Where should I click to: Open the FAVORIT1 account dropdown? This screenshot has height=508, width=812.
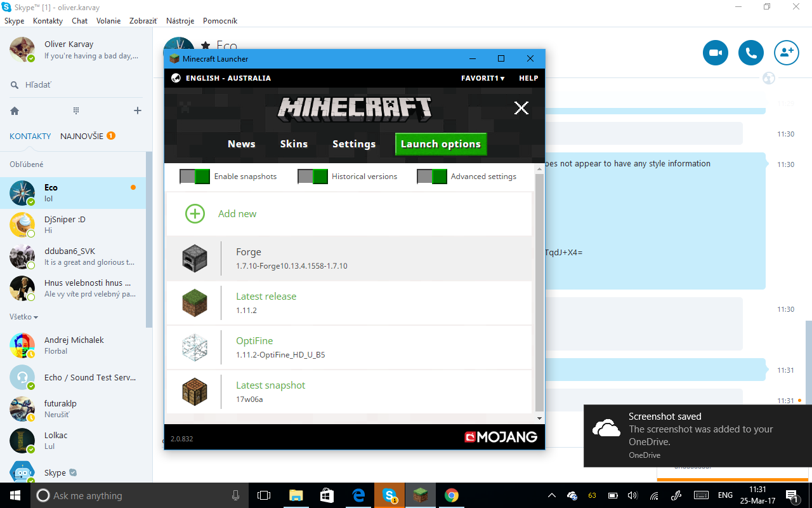(x=483, y=78)
